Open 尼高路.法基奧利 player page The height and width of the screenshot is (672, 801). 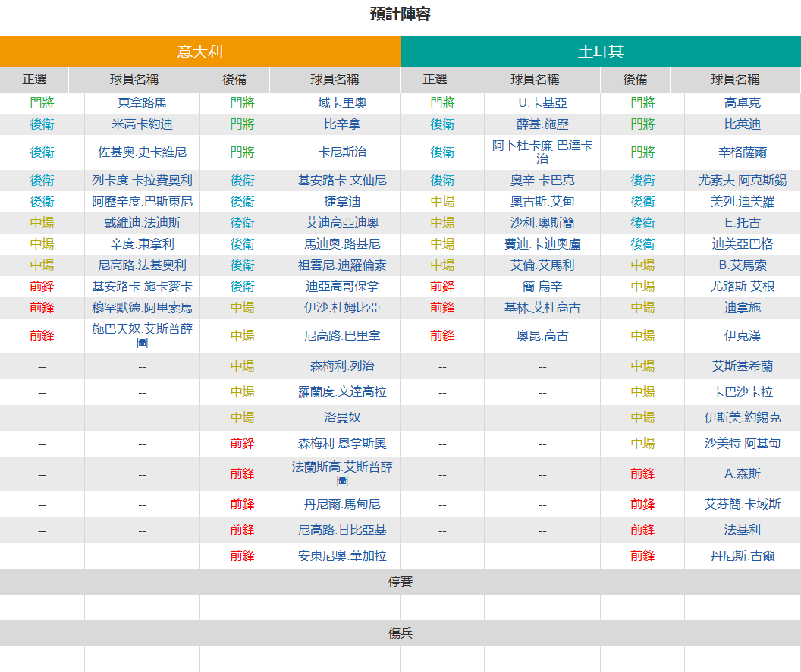pyautogui.click(x=142, y=265)
